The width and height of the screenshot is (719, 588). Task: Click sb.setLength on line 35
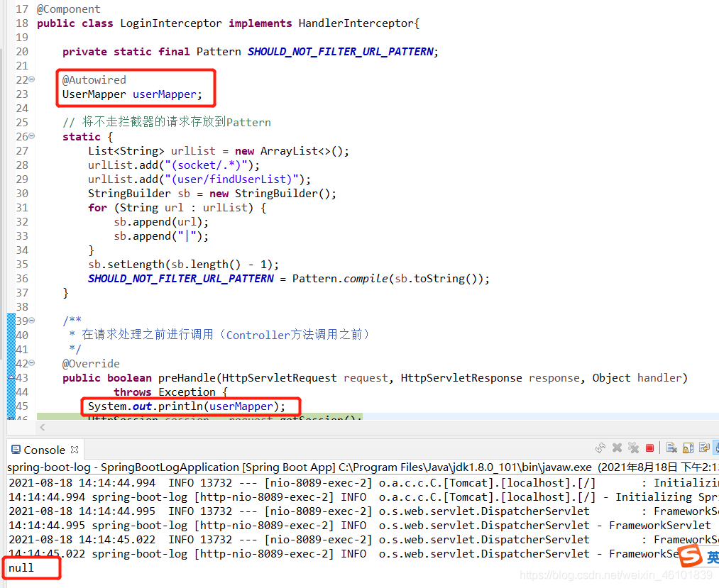click(x=126, y=265)
